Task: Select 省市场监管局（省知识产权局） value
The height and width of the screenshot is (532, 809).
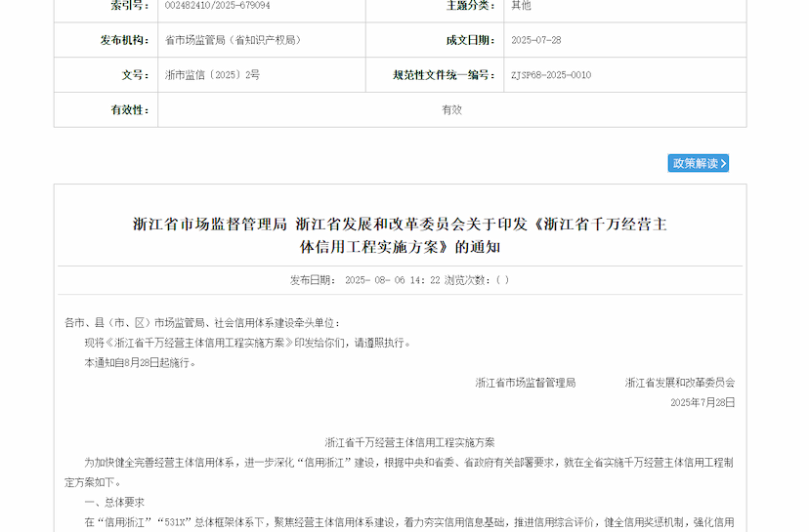Action: click(x=233, y=40)
